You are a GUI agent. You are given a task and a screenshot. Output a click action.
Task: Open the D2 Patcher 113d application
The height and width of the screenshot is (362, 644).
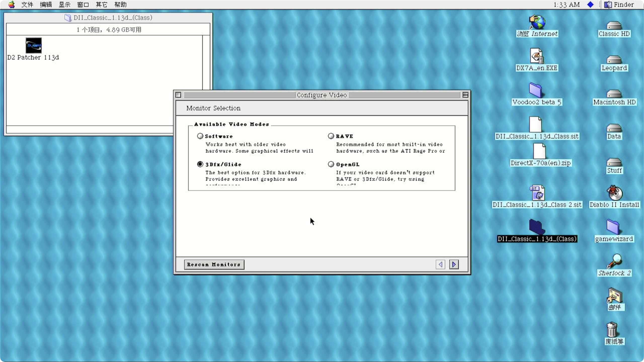33,46
